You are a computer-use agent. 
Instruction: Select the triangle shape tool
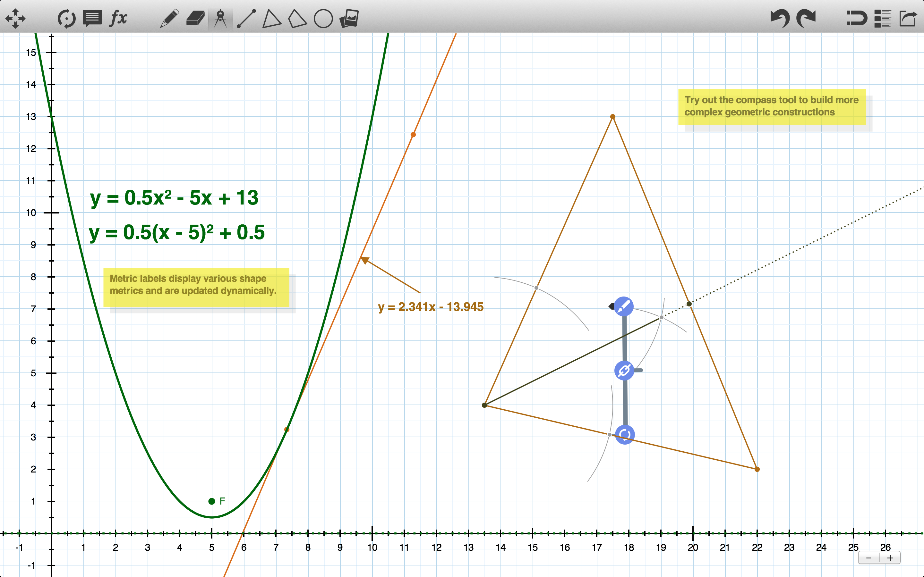(271, 18)
